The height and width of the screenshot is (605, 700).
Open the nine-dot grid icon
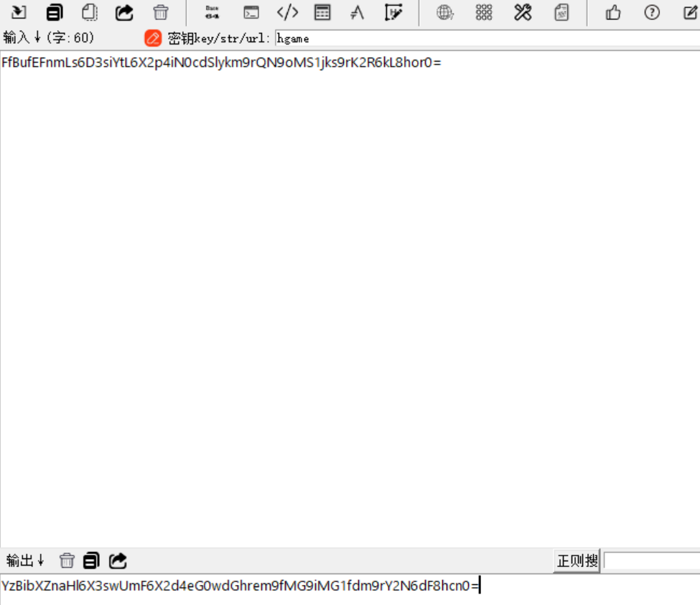pos(484,12)
